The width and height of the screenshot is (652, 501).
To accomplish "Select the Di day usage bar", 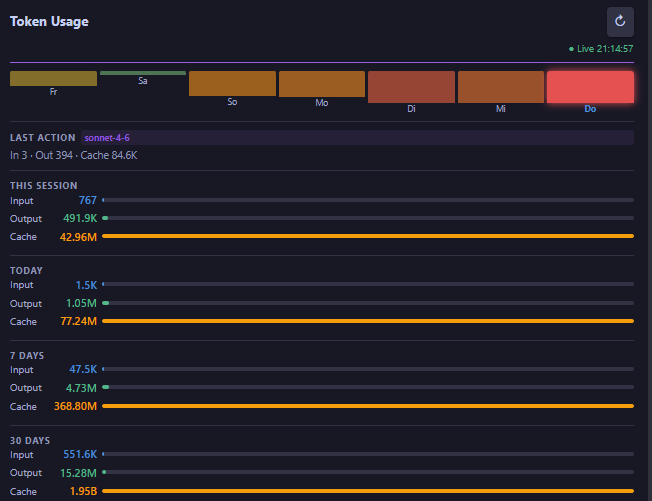I will click(411, 86).
